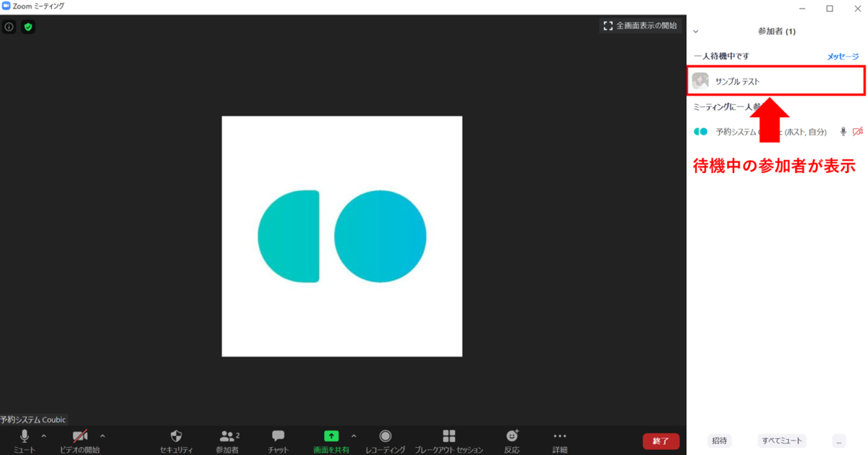Screen dimensions: 868x455
Task: Minimize the Zoom window
Action: (804, 8)
